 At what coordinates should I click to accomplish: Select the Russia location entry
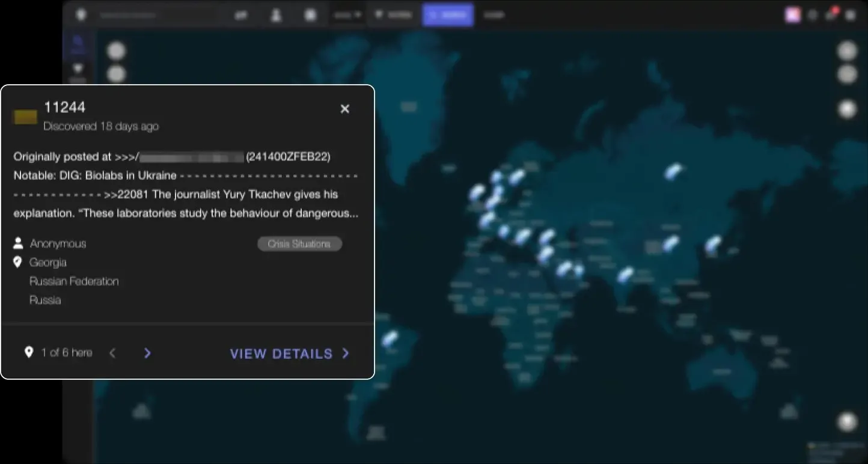pyautogui.click(x=46, y=300)
